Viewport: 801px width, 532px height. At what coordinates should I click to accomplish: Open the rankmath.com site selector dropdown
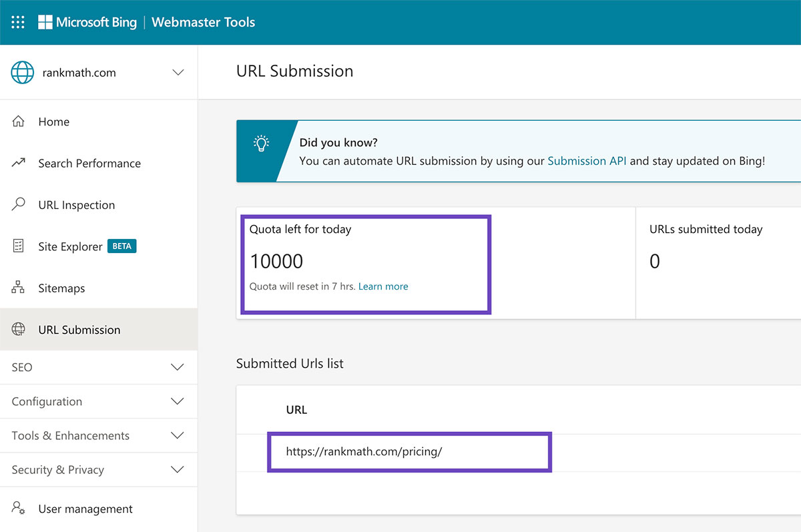click(98, 73)
